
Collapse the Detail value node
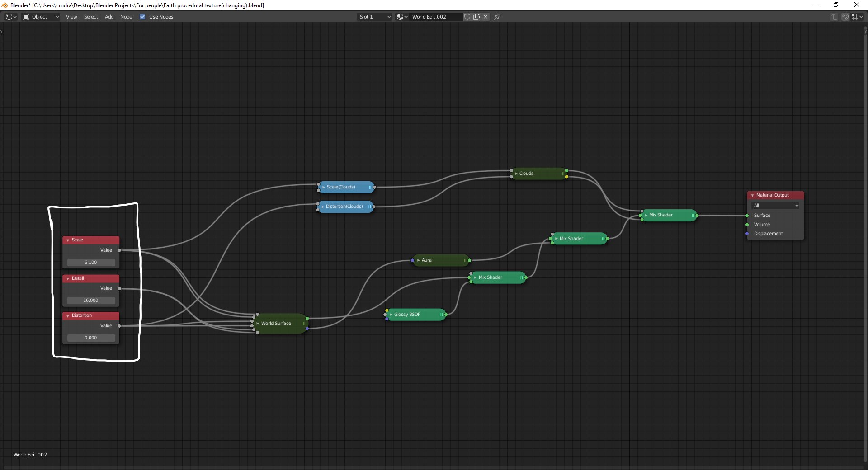tap(68, 279)
